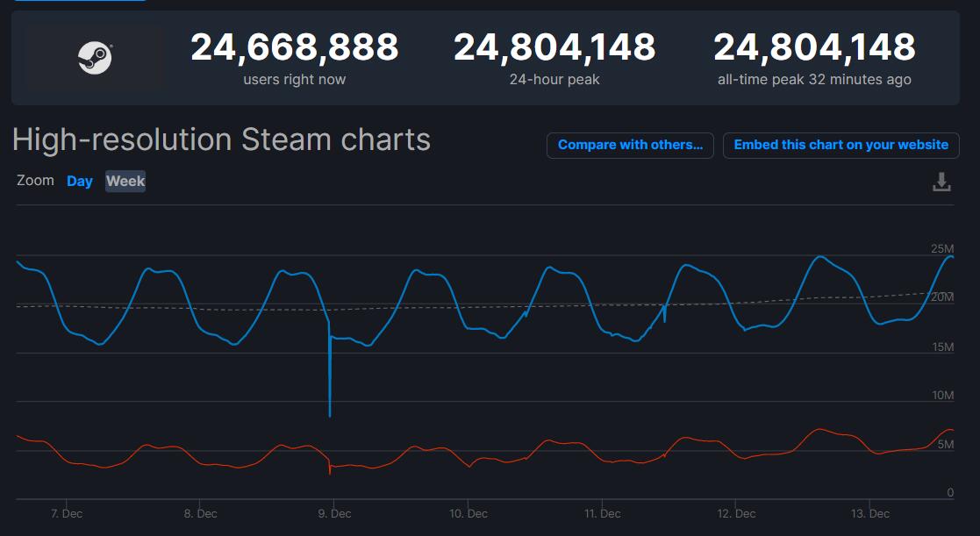Click the 25M y-axis label

942,248
